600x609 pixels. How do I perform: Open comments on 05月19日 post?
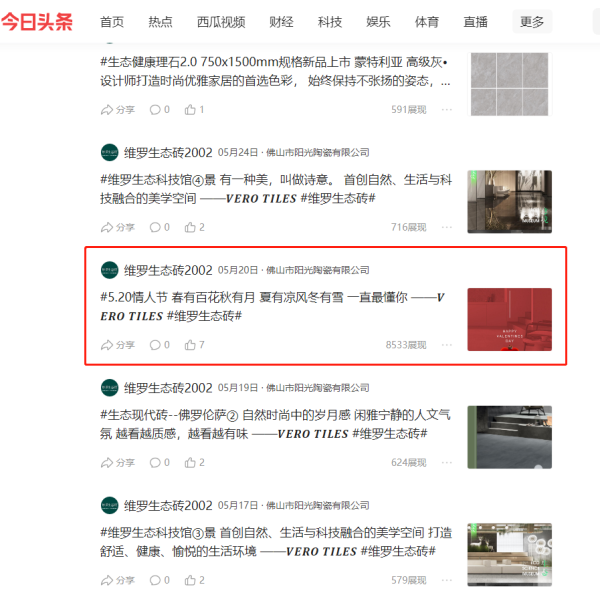click(x=160, y=463)
